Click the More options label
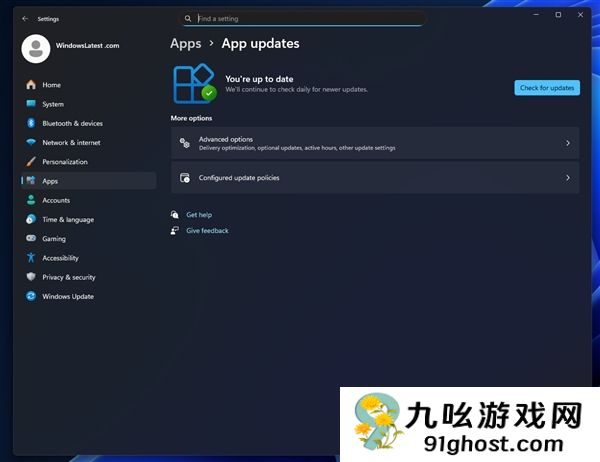This screenshot has width=600, height=462. [191, 118]
